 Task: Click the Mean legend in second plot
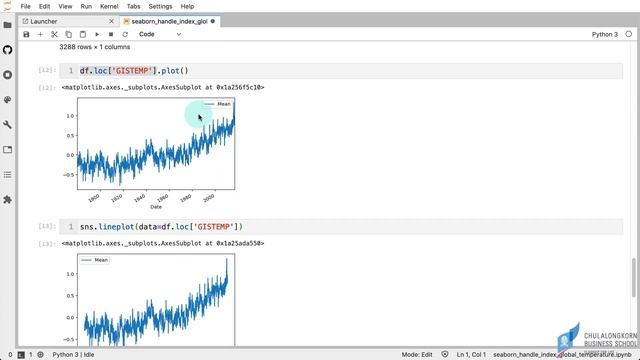pyautogui.click(x=95, y=260)
